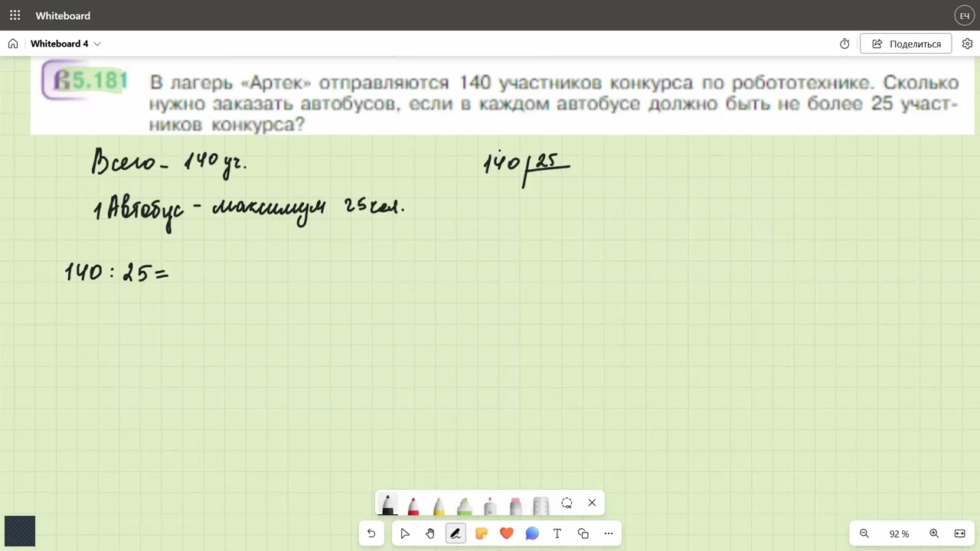The image size is (980, 551).
Task: Select the text tool
Action: 557,533
